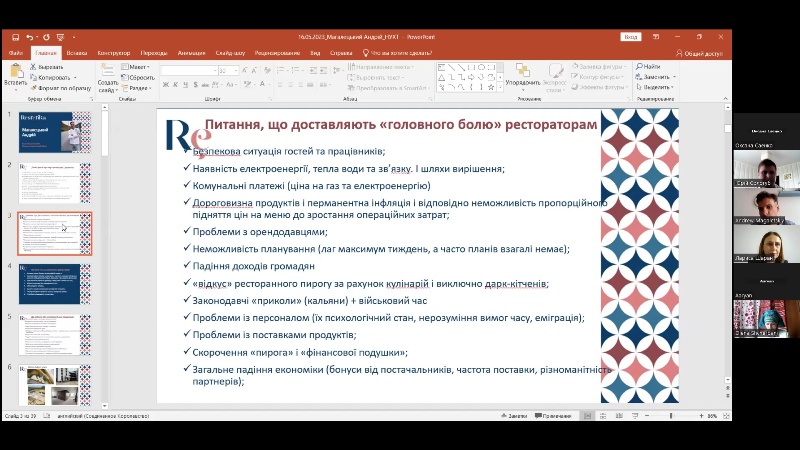Click the Redo/Repeat icon
The width and height of the screenshot is (800, 450).
pyautogui.click(x=46, y=37)
